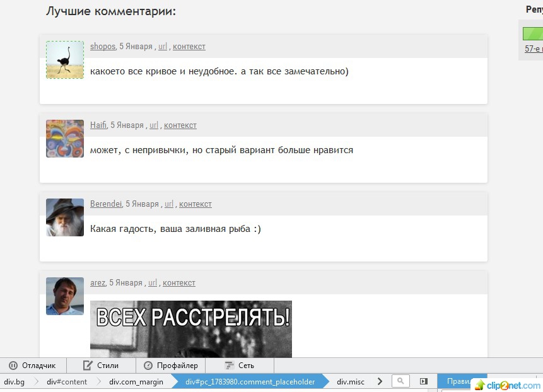543x392 pixels.
Task: Expand breadcrumb overflow arrow after div.misc
Action: coord(380,381)
